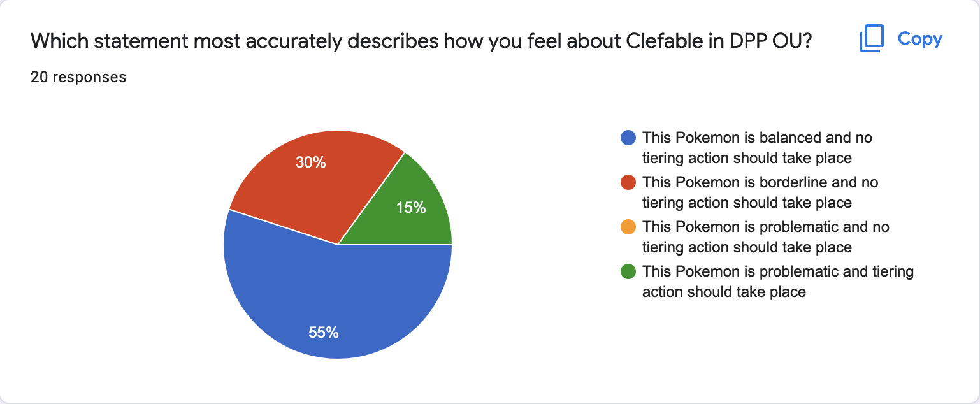Click the 55% label on the pie chart
The width and height of the screenshot is (980, 404).
[x=323, y=332]
